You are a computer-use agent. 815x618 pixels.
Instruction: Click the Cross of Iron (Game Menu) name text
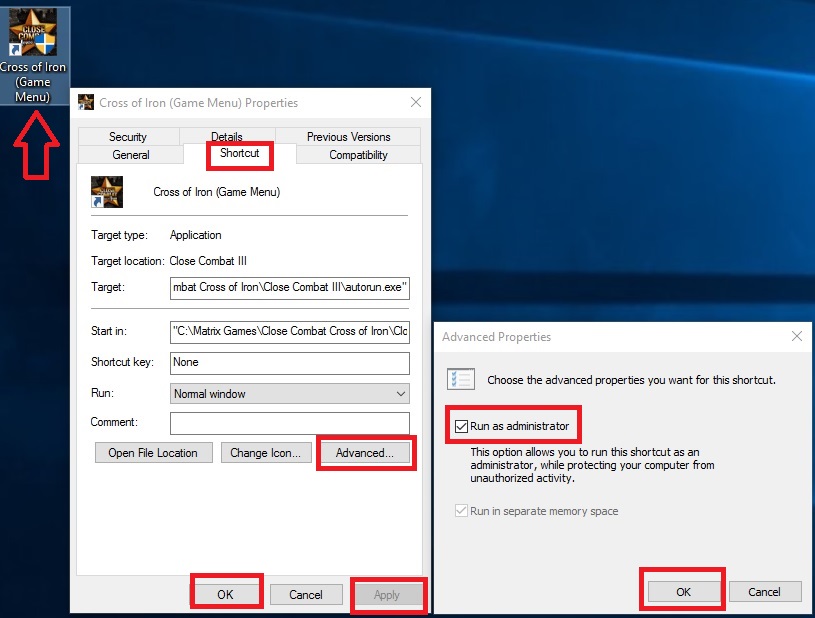(x=217, y=192)
